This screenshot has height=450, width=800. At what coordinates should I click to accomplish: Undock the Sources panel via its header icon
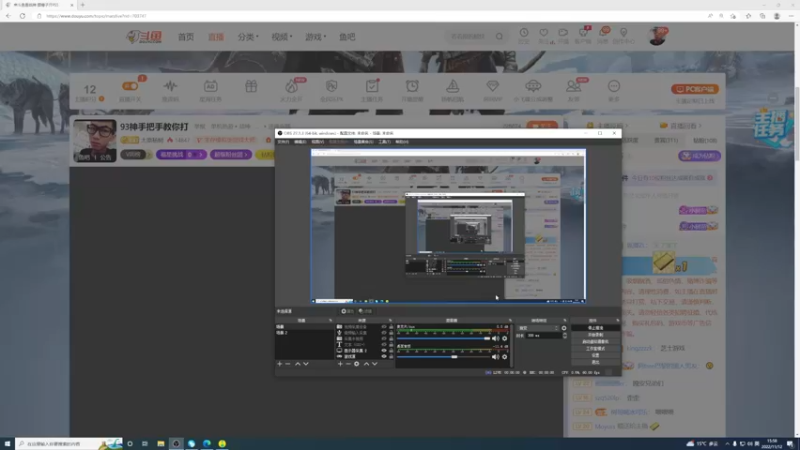390,320
